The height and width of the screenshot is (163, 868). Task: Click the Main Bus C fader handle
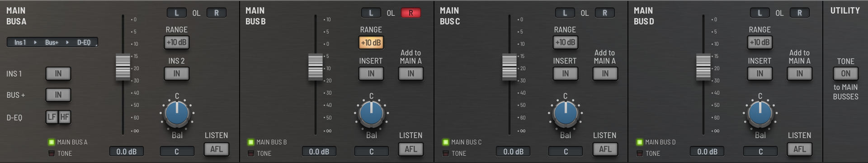(509, 67)
